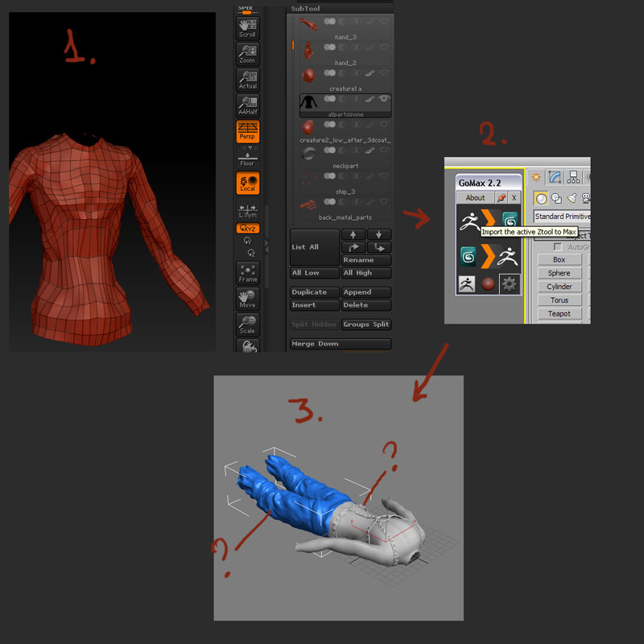Image resolution: width=644 pixels, height=644 pixels.
Task: Select the Zoom navigation tool
Action: [248, 54]
